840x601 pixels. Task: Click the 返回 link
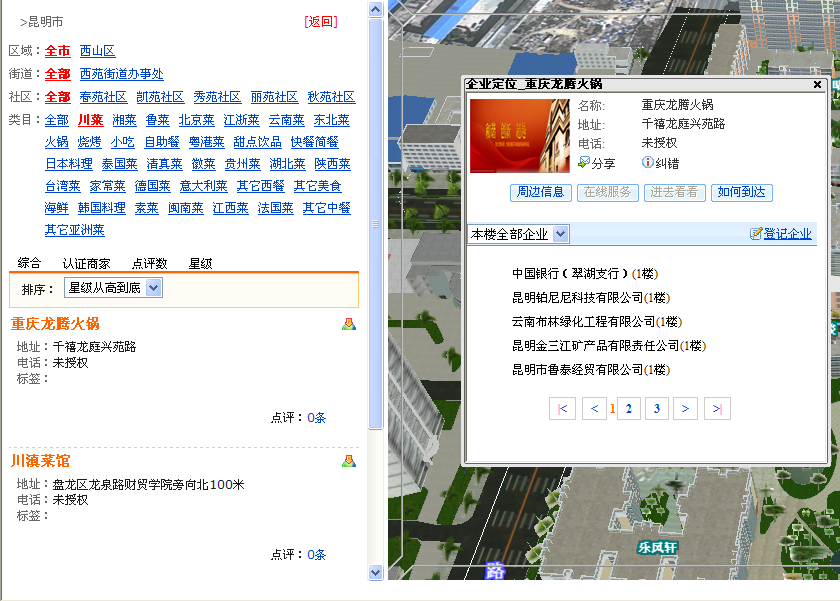321,22
